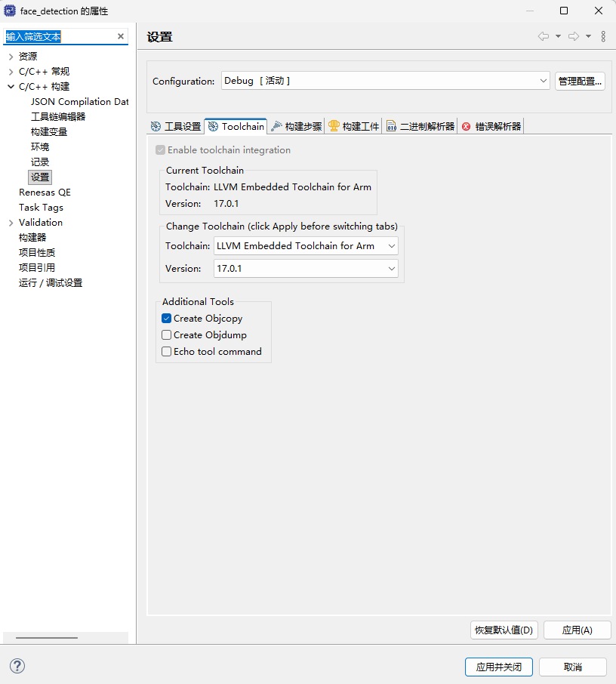
Task: Click the 管理配置... button
Action: tap(580, 81)
